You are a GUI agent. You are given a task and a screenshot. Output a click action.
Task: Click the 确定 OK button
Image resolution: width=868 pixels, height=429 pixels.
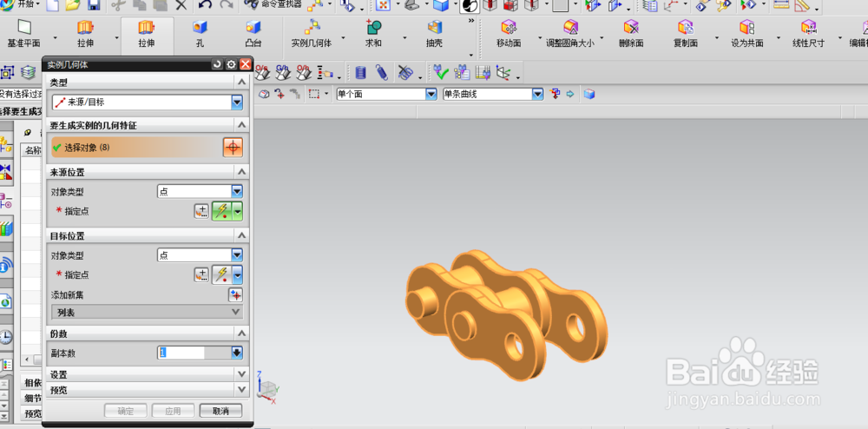pyautogui.click(x=126, y=411)
